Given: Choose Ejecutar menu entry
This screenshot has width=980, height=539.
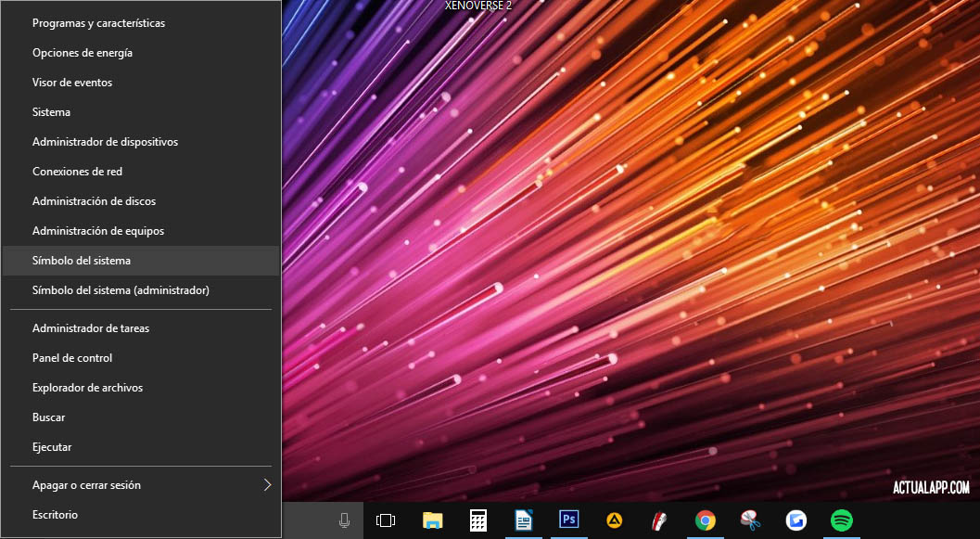Looking at the screenshot, I should coord(141,447).
